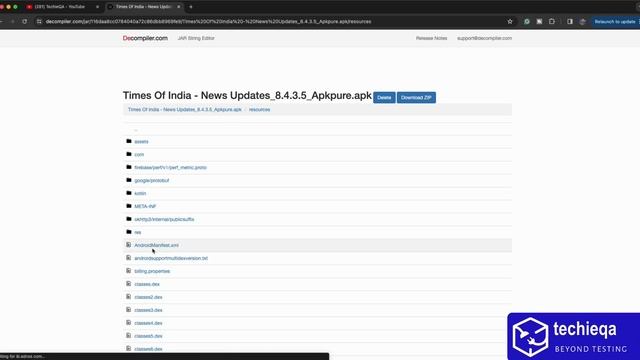
Task: Click the okhttp3 publicsuffix folder icon
Action: point(129,219)
